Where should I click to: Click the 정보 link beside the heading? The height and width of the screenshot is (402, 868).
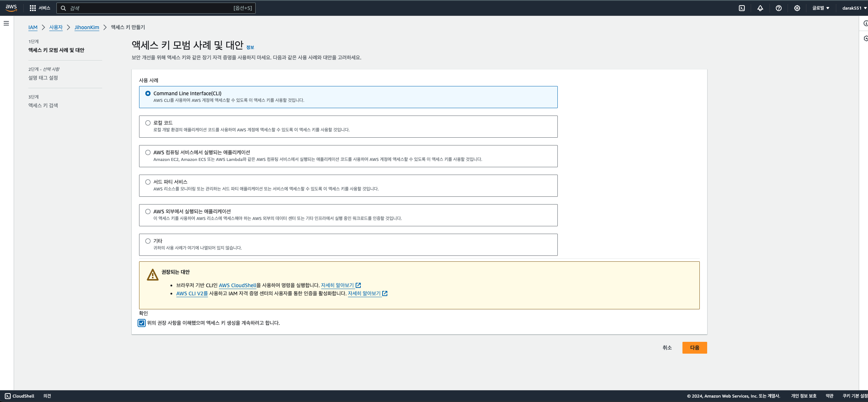click(x=250, y=47)
